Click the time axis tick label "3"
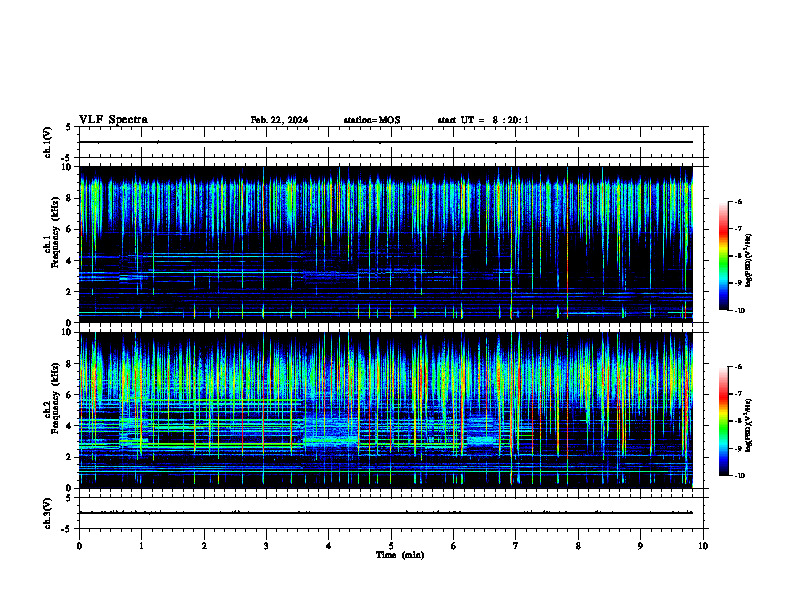Image resolution: width=792 pixels, height=612 pixels. (266, 546)
